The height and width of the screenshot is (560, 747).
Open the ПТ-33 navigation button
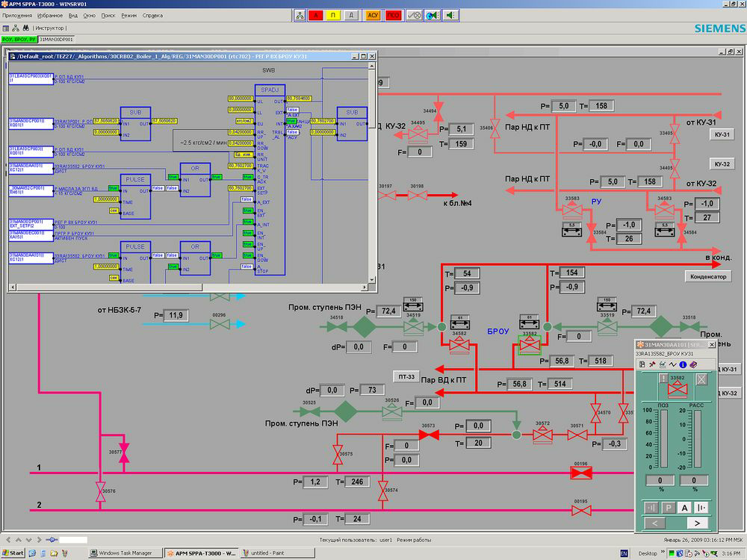[406, 376]
